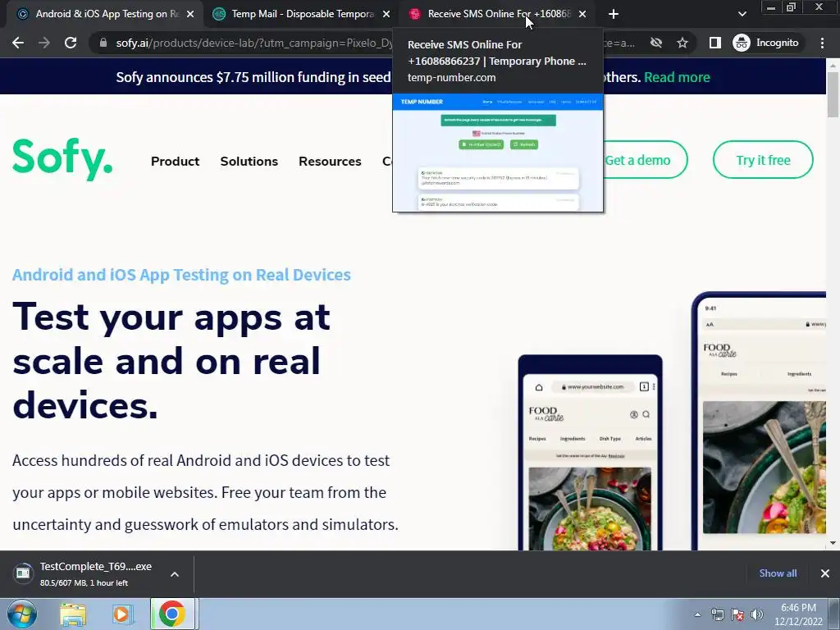
Task: Open a new tab with plus button
Action: [x=614, y=14]
